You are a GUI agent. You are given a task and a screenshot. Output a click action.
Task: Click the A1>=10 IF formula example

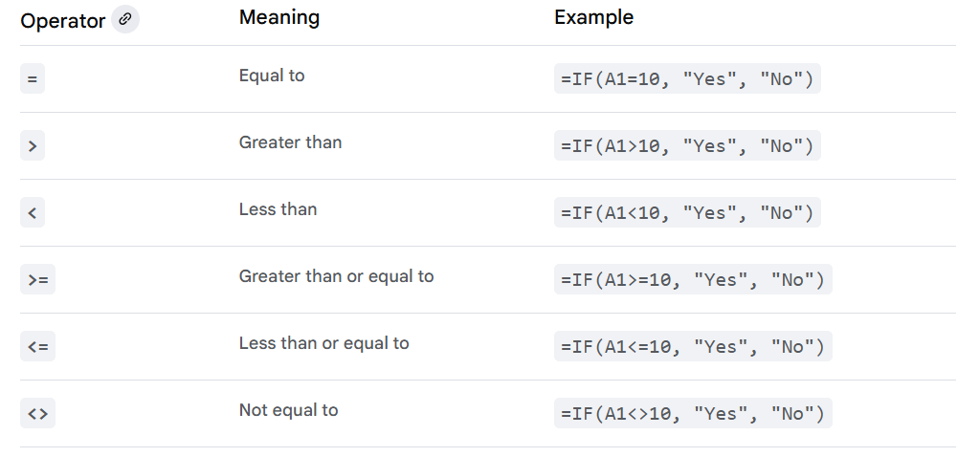click(x=693, y=280)
